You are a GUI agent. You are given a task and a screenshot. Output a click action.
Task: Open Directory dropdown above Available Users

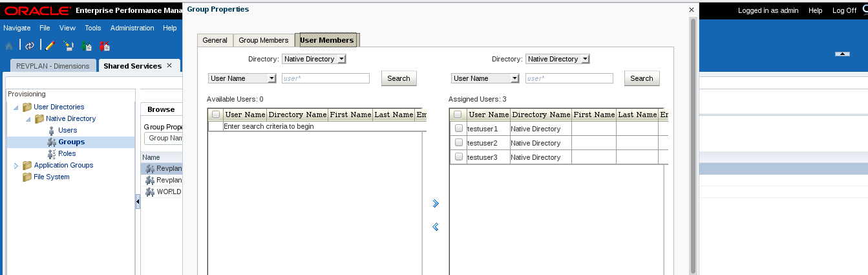[314, 59]
